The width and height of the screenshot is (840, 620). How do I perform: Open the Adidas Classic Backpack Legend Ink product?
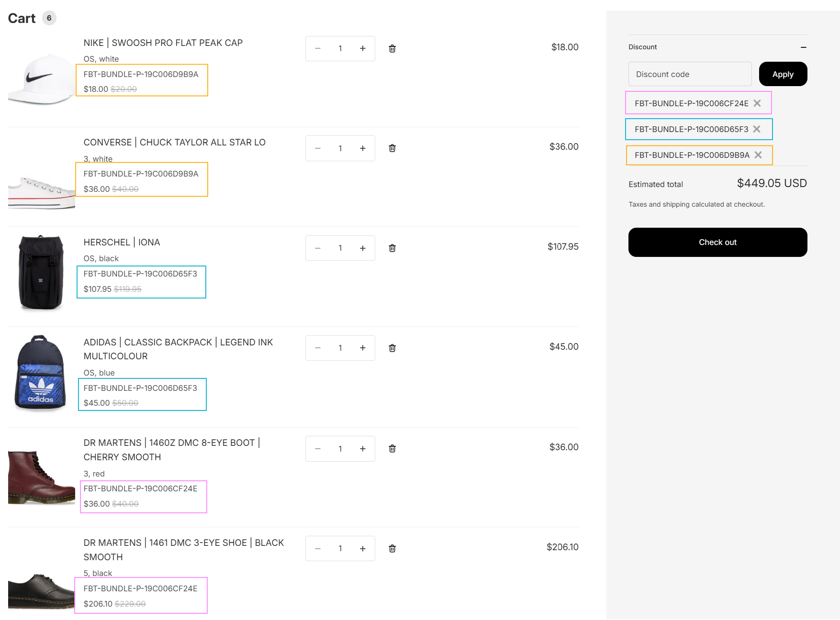(x=179, y=349)
